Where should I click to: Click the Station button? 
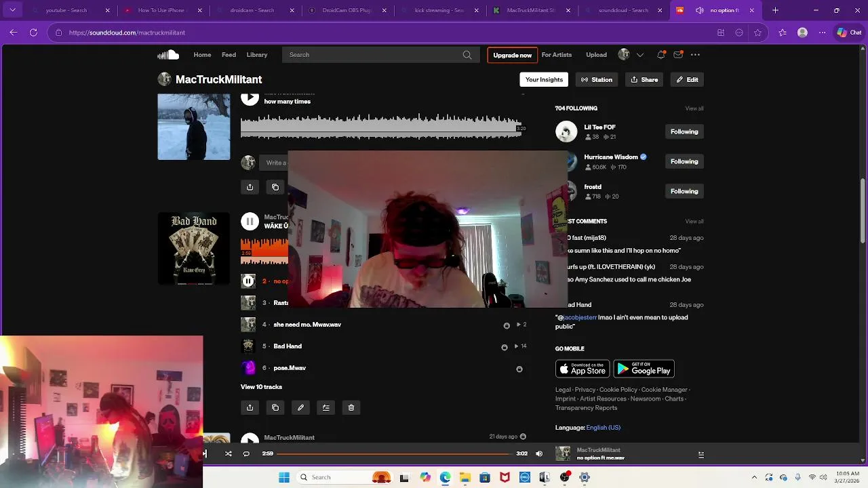[597, 79]
